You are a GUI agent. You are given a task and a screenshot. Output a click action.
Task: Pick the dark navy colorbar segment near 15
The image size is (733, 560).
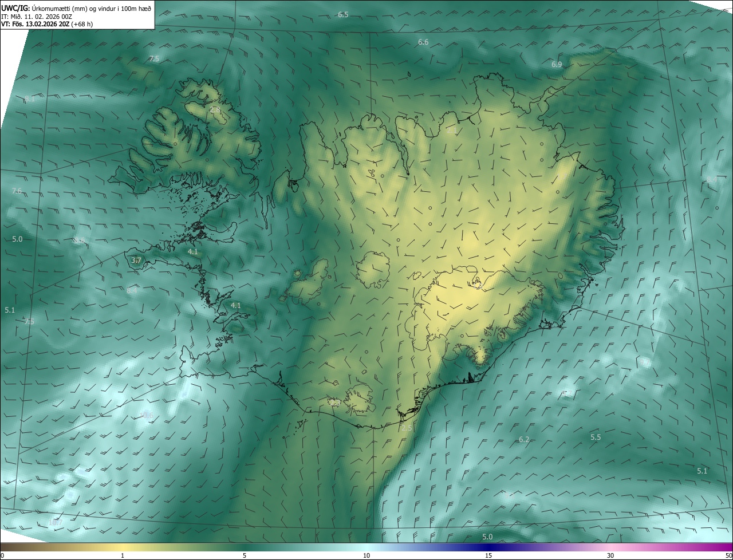(x=488, y=547)
